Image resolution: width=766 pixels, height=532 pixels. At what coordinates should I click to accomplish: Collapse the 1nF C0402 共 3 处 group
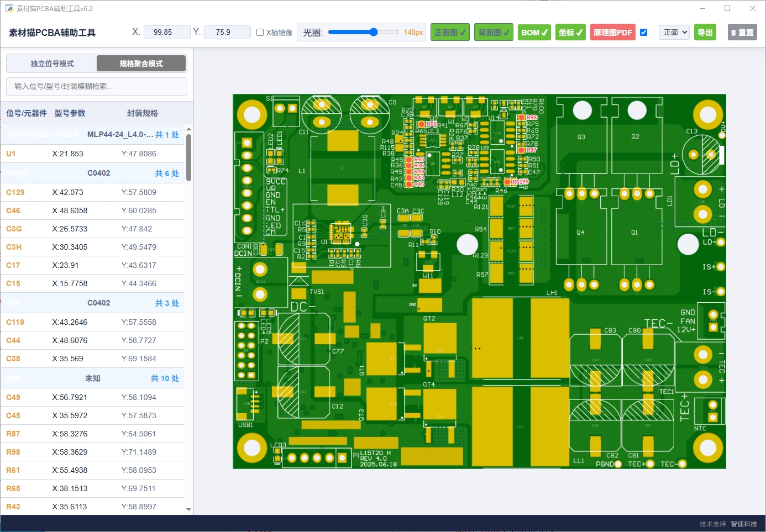tap(93, 303)
